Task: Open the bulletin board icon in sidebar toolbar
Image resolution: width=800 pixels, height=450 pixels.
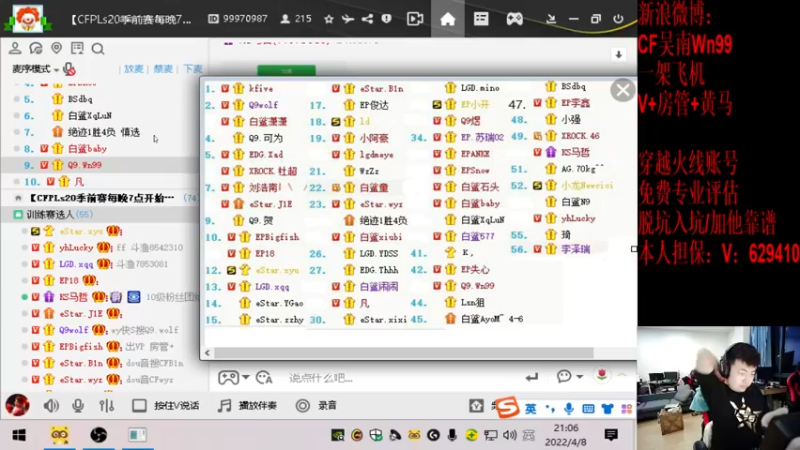Action: click(x=77, y=48)
